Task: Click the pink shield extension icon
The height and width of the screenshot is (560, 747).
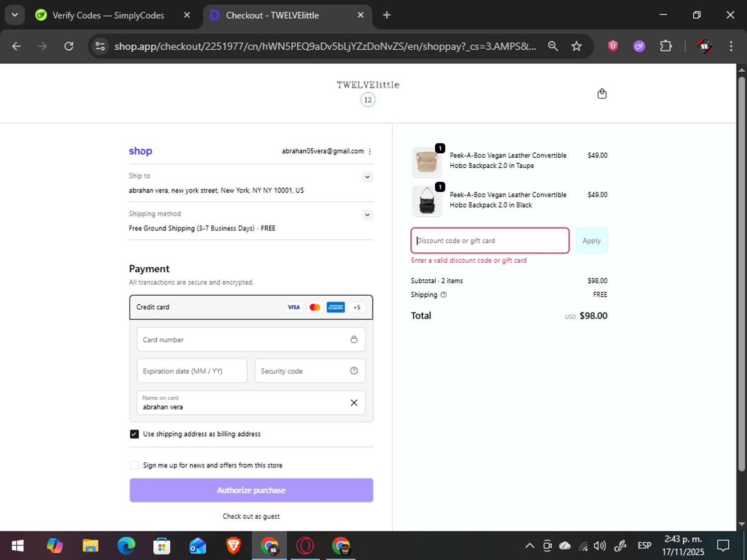Action: [x=613, y=46]
